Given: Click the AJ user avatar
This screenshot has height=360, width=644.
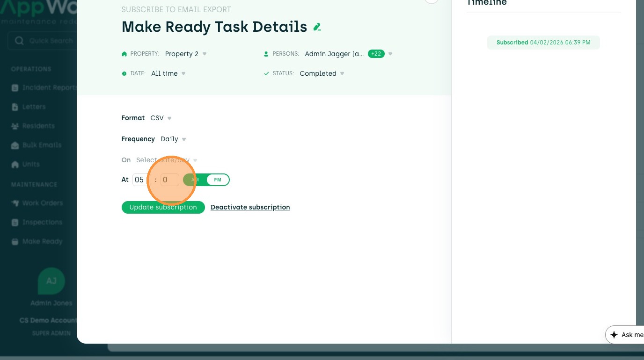Looking at the screenshot, I should click(x=51, y=281).
